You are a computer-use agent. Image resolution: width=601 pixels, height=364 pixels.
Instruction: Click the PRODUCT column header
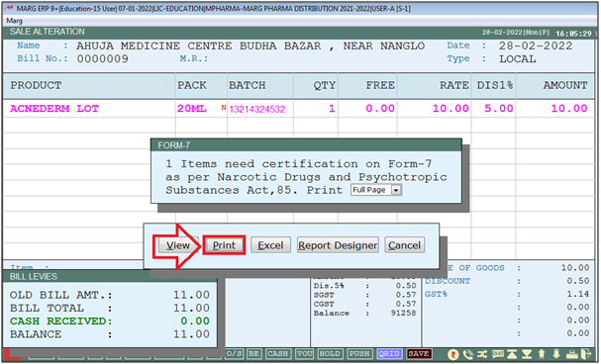pos(36,85)
